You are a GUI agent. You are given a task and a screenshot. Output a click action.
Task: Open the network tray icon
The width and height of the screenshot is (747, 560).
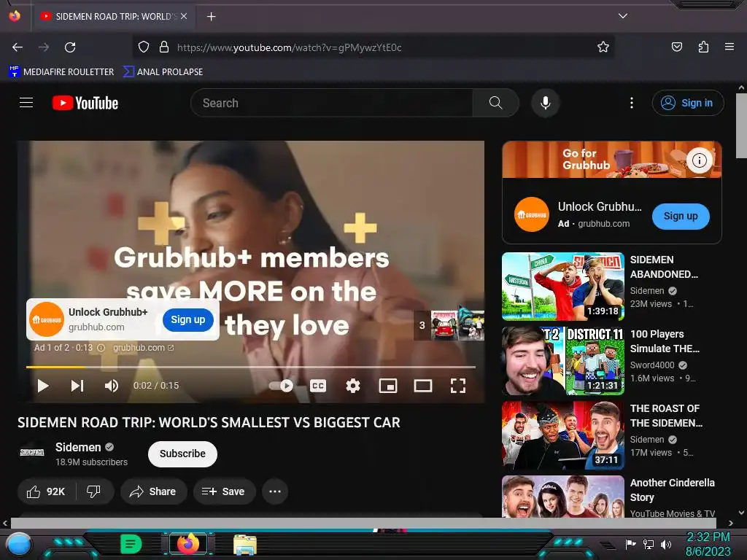point(649,544)
